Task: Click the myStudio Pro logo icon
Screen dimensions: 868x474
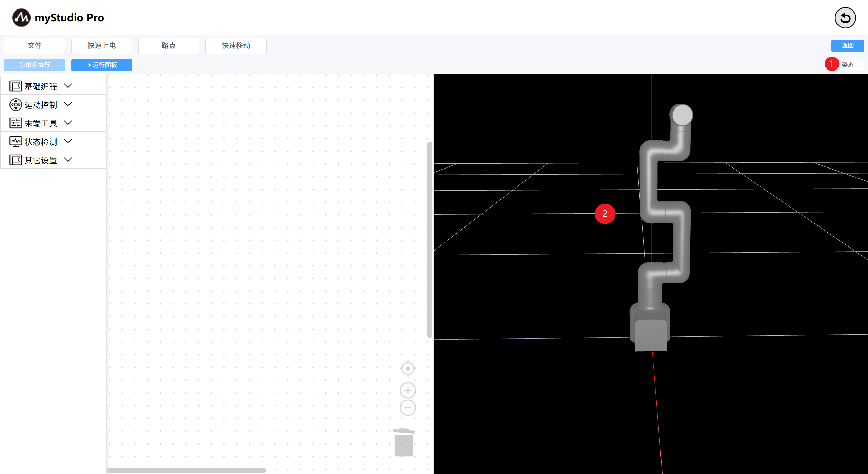Action: [x=21, y=18]
